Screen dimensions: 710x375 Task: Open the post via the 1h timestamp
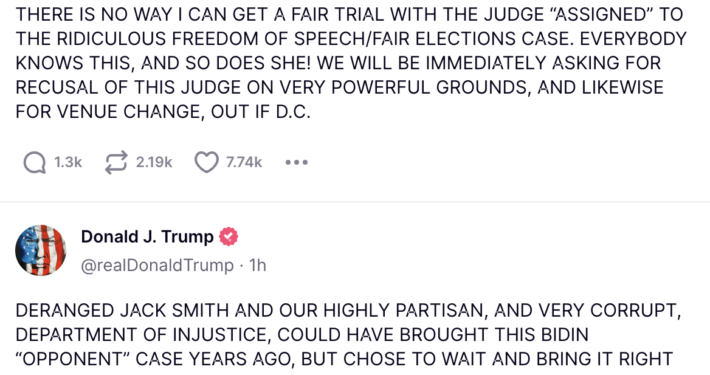point(258,265)
